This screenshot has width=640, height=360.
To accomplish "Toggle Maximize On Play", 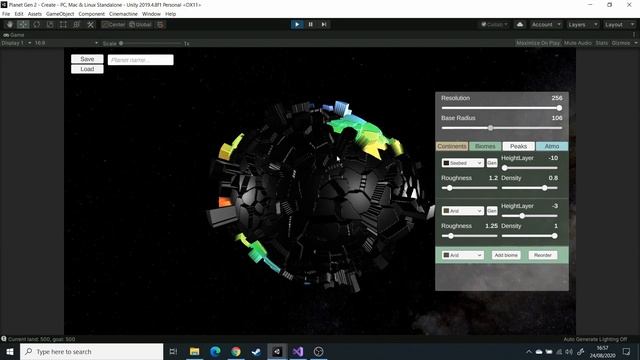I will (x=538, y=43).
